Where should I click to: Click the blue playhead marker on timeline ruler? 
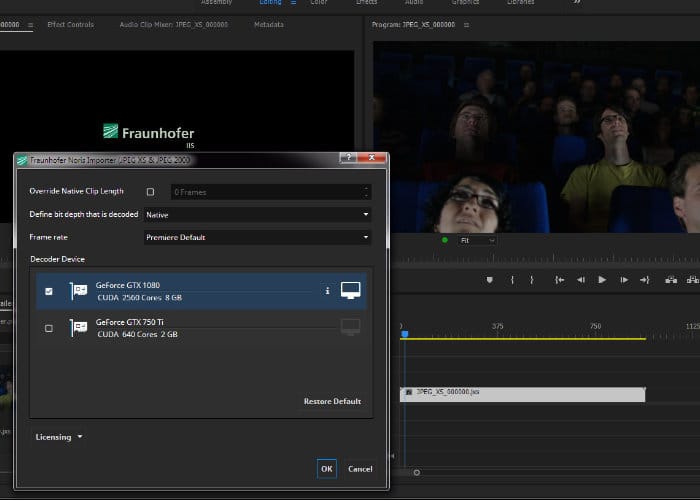404,334
